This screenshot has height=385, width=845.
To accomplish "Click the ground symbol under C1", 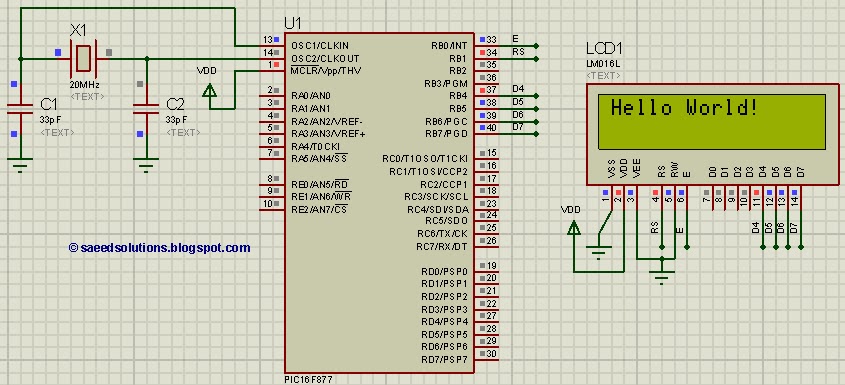I will click(x=20, y=164).
